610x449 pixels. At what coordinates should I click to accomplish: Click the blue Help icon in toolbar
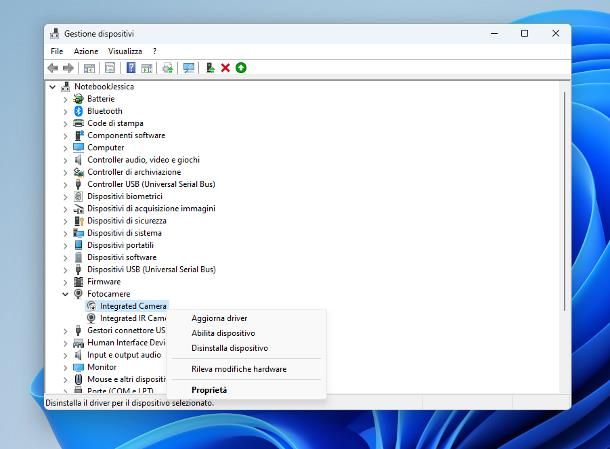131,68
